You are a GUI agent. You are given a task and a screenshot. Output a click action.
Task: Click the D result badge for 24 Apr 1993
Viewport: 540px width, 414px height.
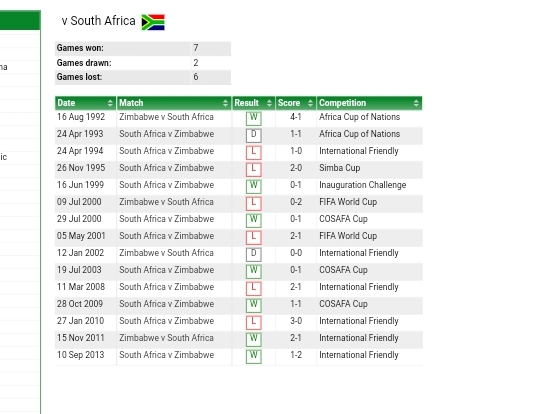[x=254, y=135]
